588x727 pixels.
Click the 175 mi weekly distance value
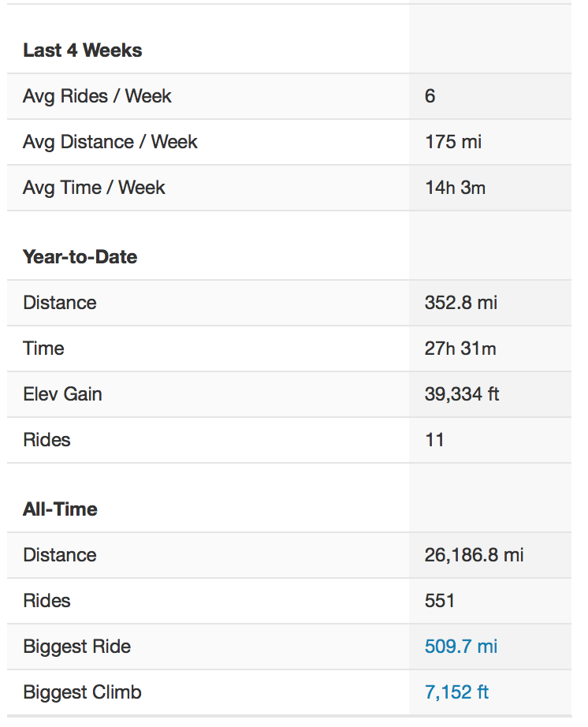pos(453,142)
